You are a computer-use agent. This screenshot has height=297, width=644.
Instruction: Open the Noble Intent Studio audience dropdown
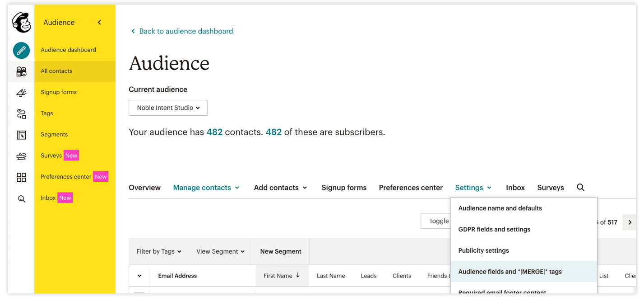coord(168,108)
